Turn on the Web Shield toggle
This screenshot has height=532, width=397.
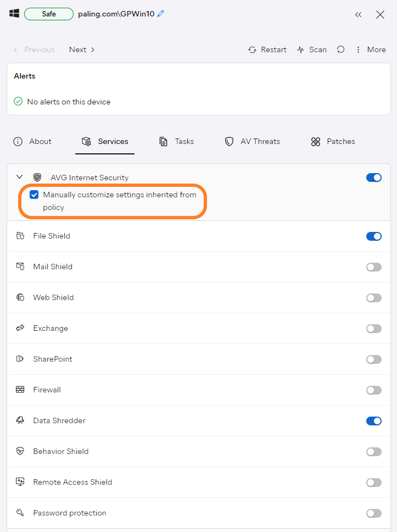[373, 298]
